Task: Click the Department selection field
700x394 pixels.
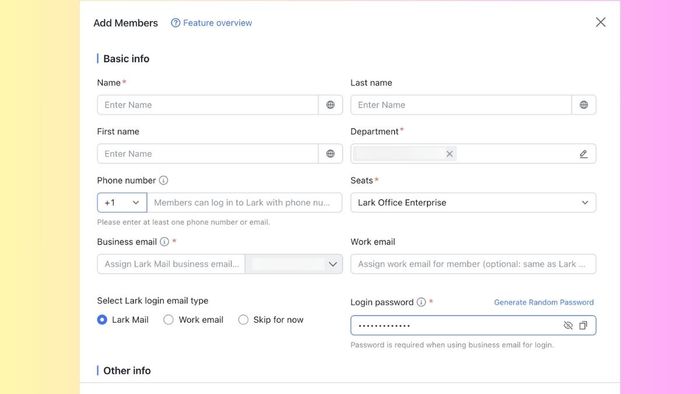Action: pos(473,153)
